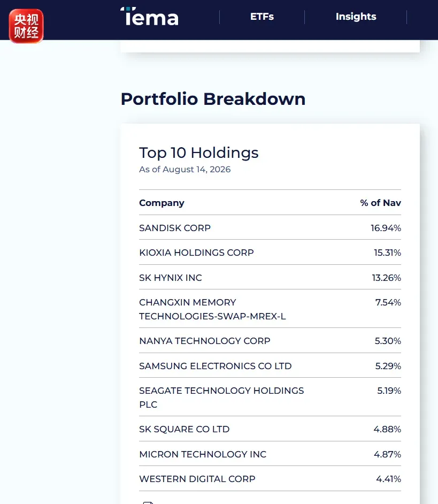Click SK SQUARE CO LTD holding

point(184,429)
